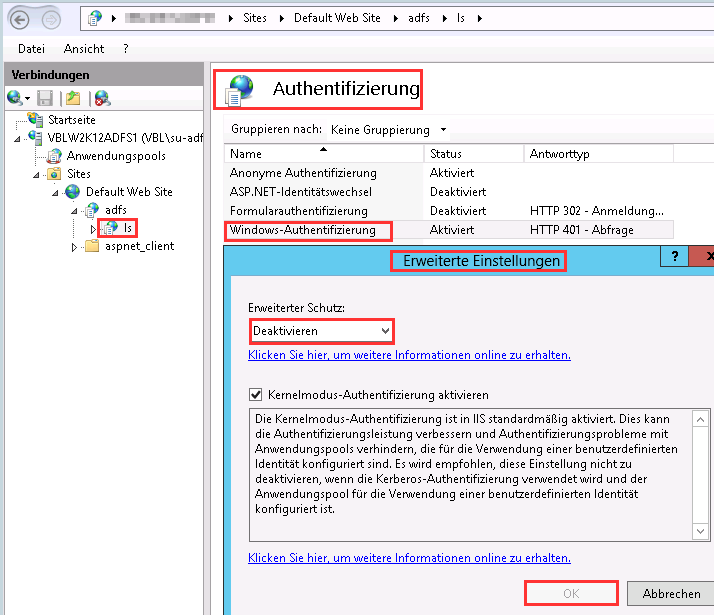Toggle Kernelmodus-Authentifizierung aktivieren checkbox
Image resolution: width=714 pixels, height=615 pixels.
(255, 394)
